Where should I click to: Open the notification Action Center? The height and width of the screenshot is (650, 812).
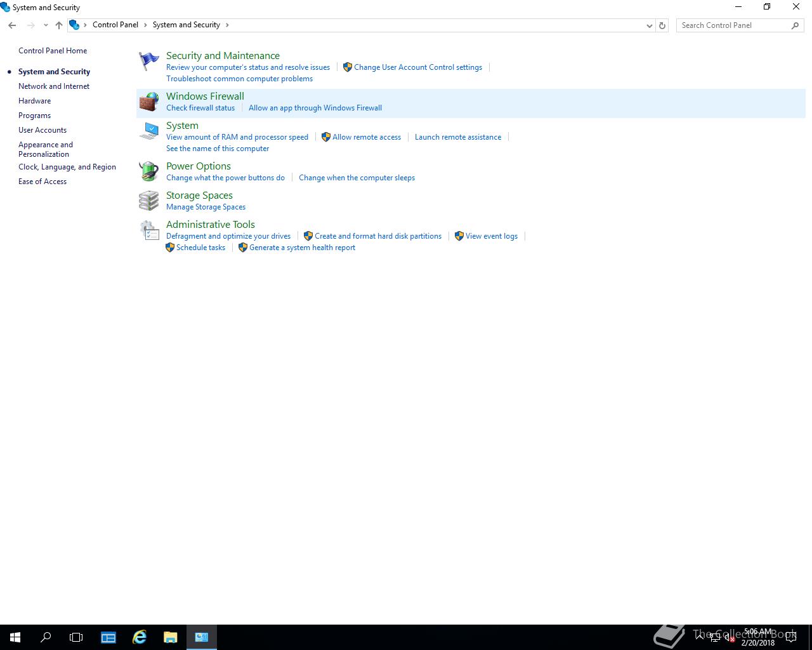coord(791,637)
